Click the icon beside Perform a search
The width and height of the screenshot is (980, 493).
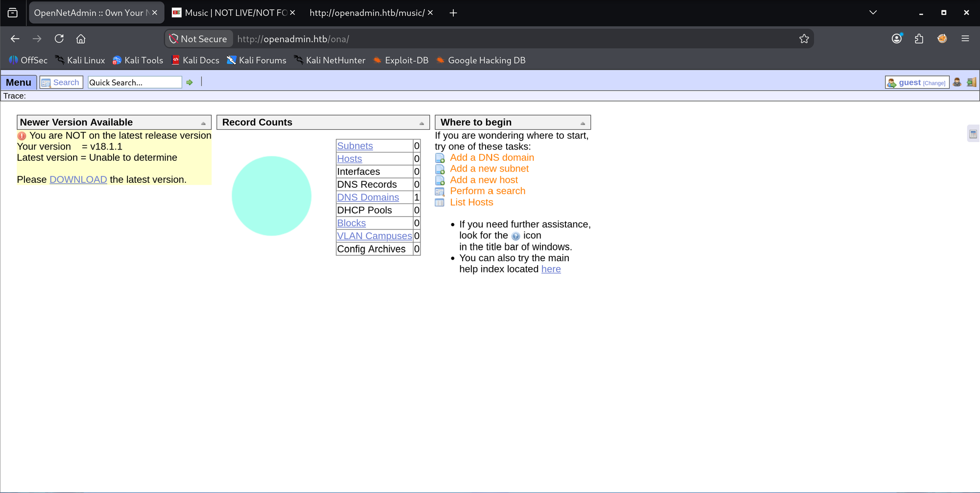pos(440,192)
